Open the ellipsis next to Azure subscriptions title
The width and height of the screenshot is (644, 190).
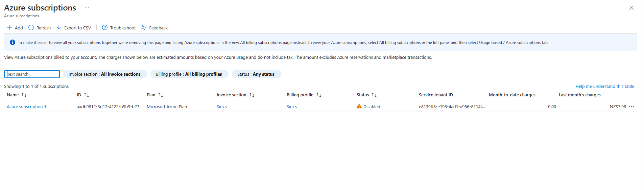tap(87, 8)
